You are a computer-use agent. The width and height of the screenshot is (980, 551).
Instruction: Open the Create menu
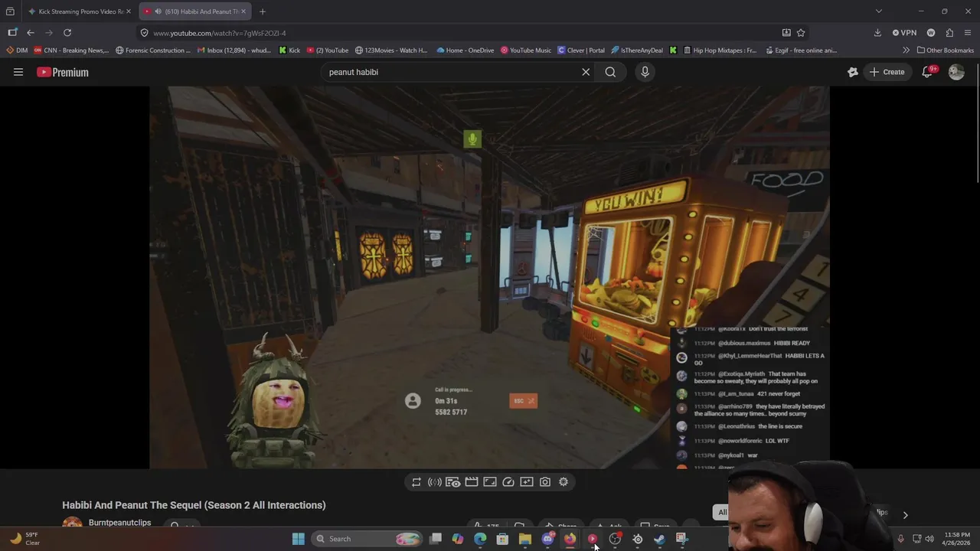tap(887, 72)
